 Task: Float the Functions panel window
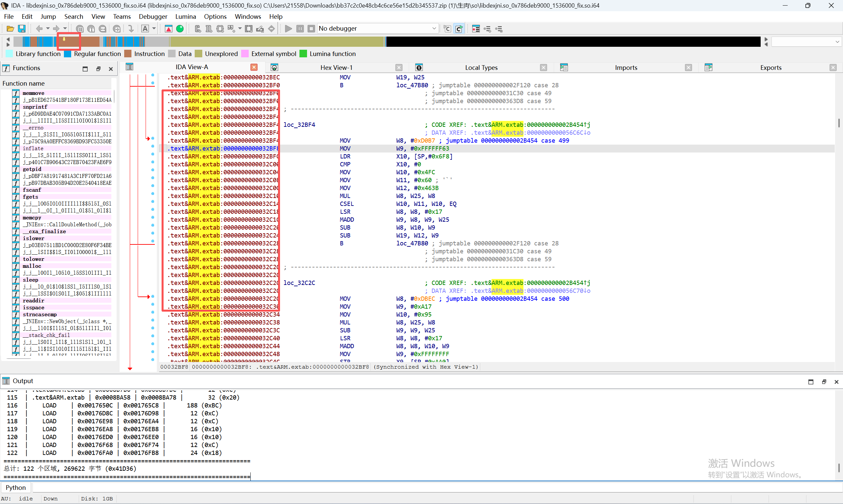pos(98,69)
